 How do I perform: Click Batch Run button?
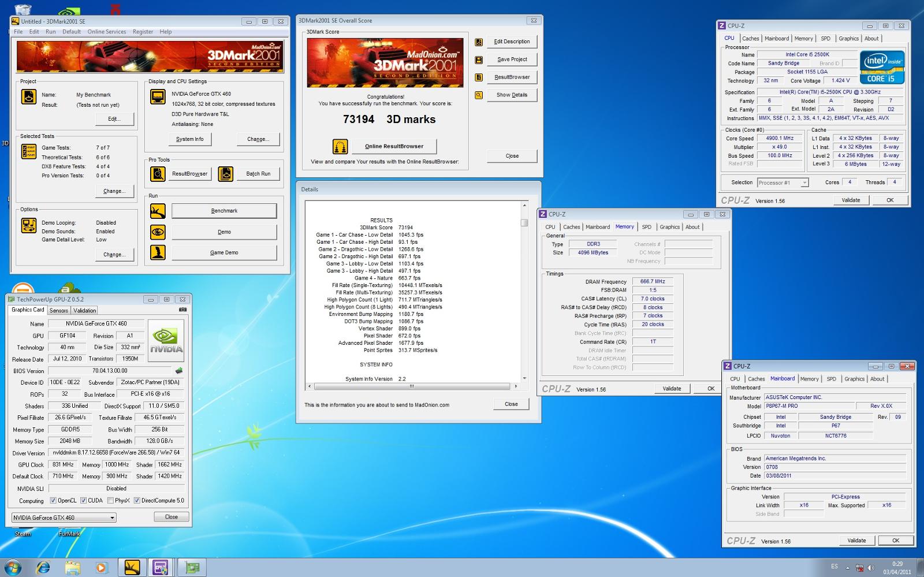tap(258, 174)
